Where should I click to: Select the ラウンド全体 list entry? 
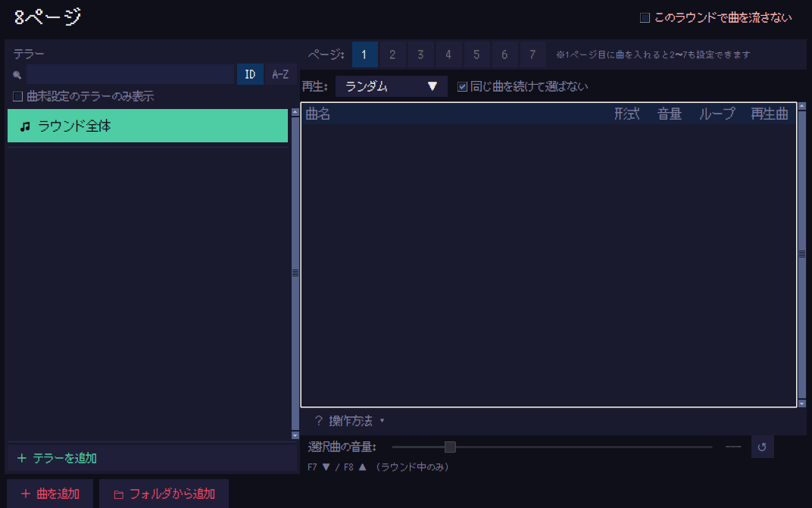(x=148, y=126)
